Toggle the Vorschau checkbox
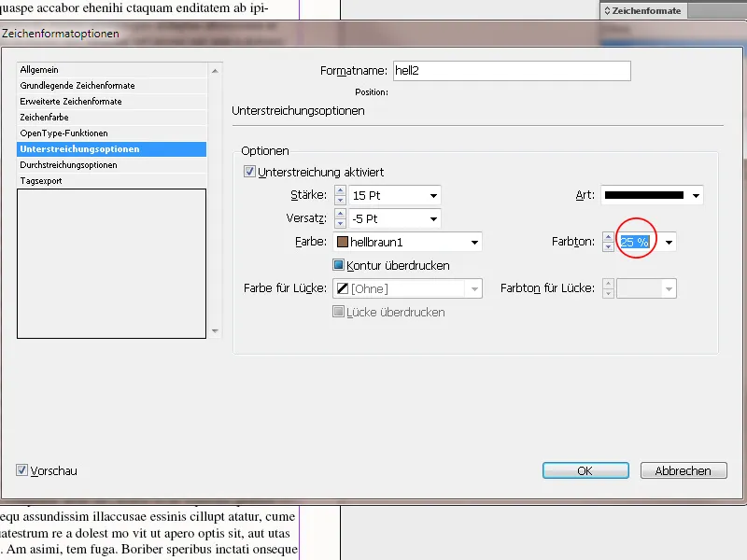The width and height of the screenshot is (747, 560). coord(21,470)
